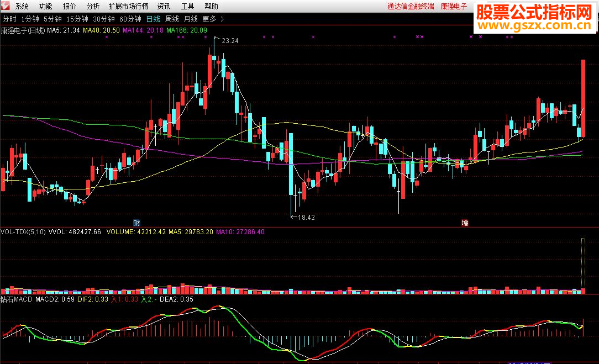Show the 30分钟 chart period
Viewport: 599px width, 364px height.
[x=104, y=19]
